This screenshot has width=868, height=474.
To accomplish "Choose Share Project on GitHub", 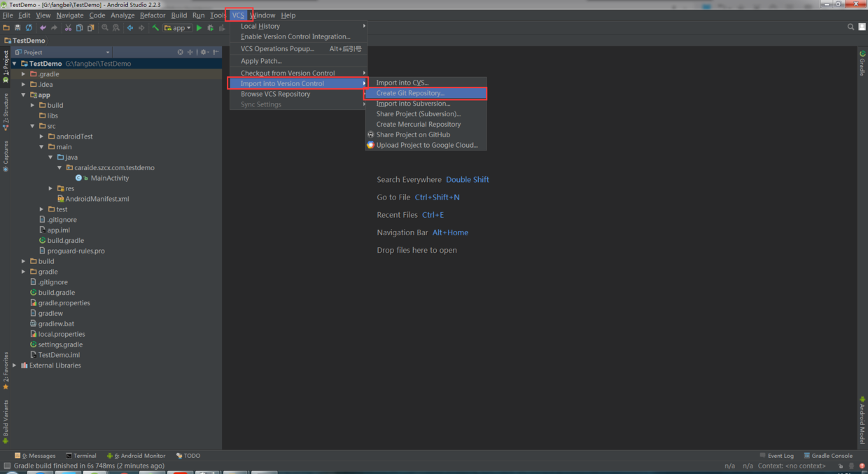I will [x=426, y=134].
